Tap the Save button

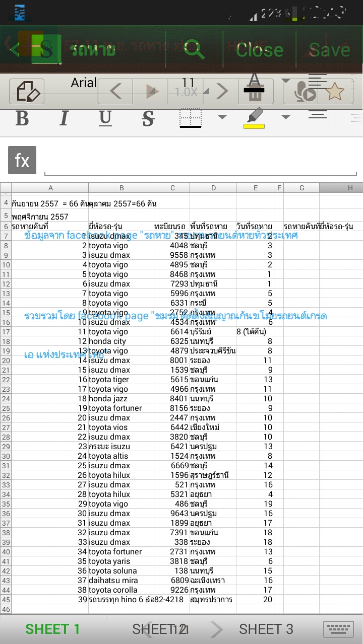coord(329,49)
